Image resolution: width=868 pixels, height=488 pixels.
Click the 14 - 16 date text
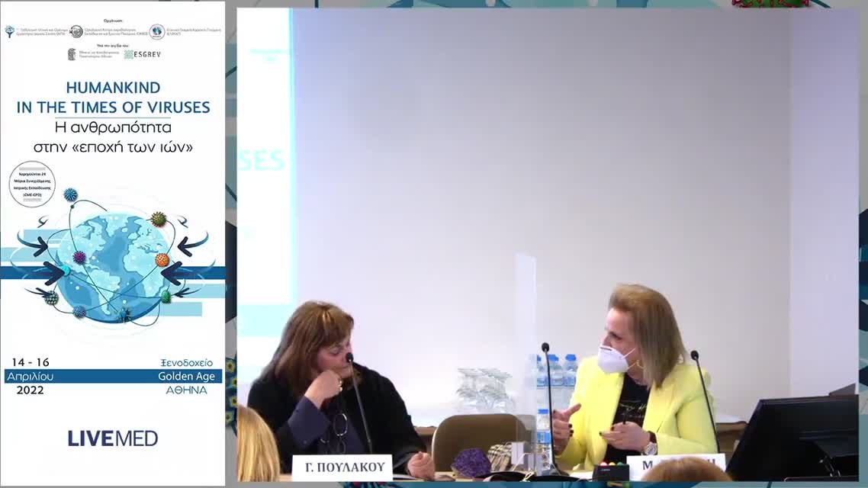[31, 362]
